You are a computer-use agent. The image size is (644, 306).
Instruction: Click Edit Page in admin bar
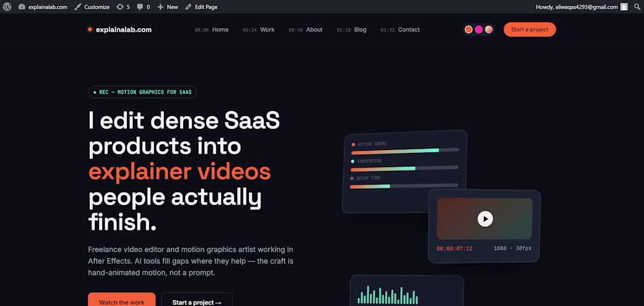pos(201,6)
